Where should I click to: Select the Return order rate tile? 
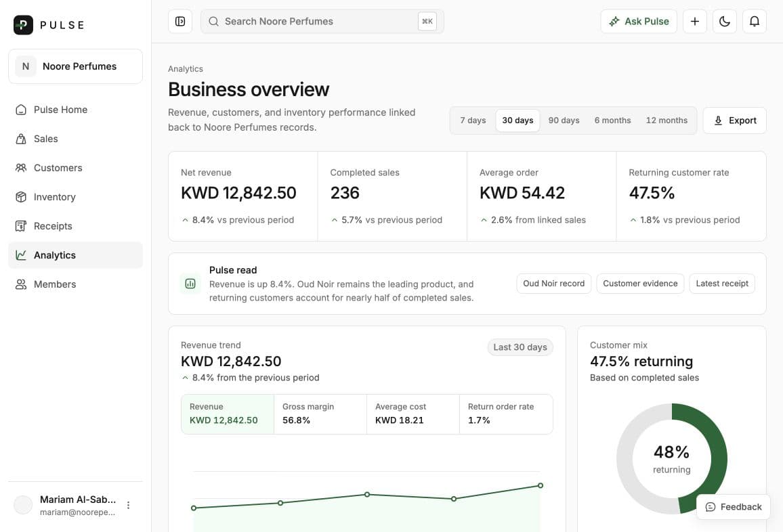506,414
